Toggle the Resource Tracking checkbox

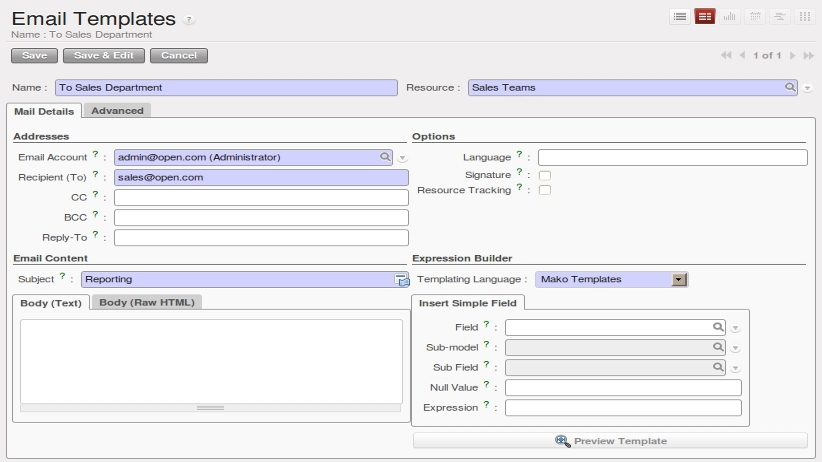pyautogui.click(x=545, y=190)
